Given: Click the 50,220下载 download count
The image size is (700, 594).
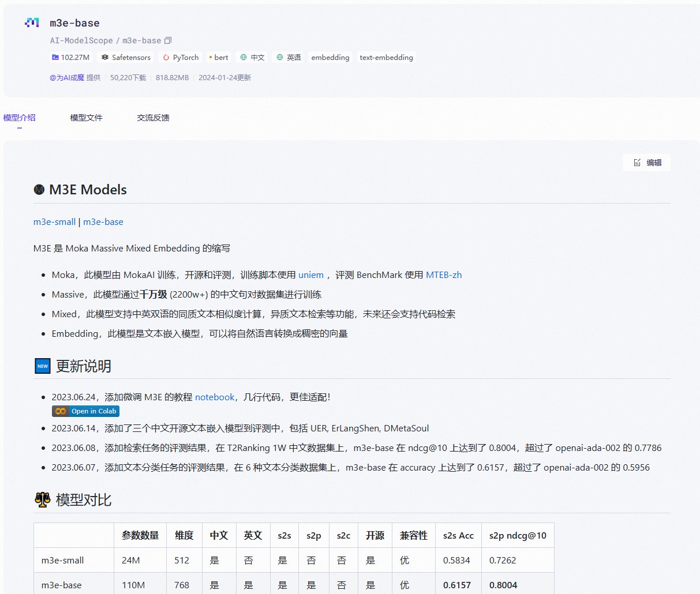Looking at the screenshot, I should tap(128, 78).
